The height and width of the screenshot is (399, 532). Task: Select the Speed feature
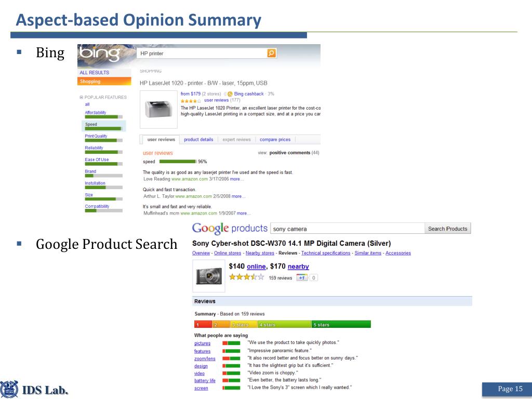point(91,124)
